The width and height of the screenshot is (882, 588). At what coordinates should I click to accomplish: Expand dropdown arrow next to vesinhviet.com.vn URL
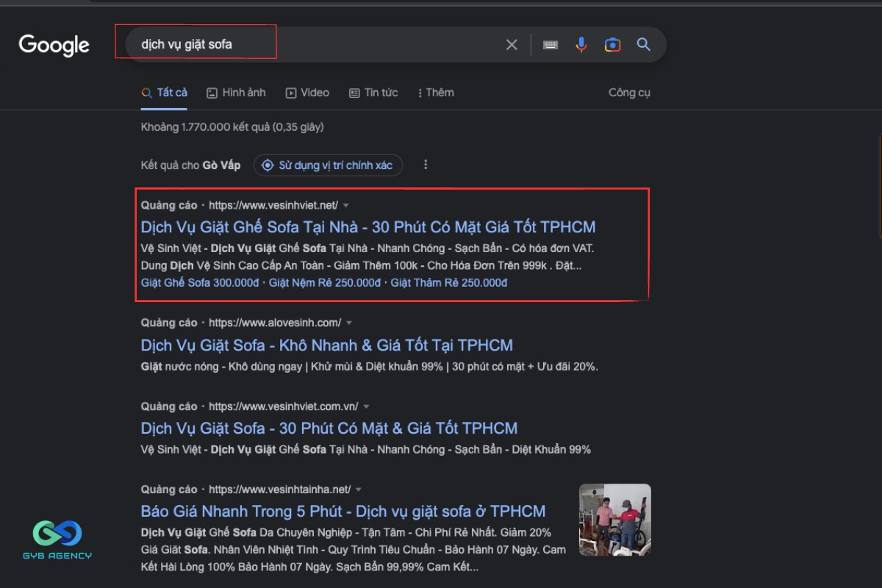(x=366, y=406)
